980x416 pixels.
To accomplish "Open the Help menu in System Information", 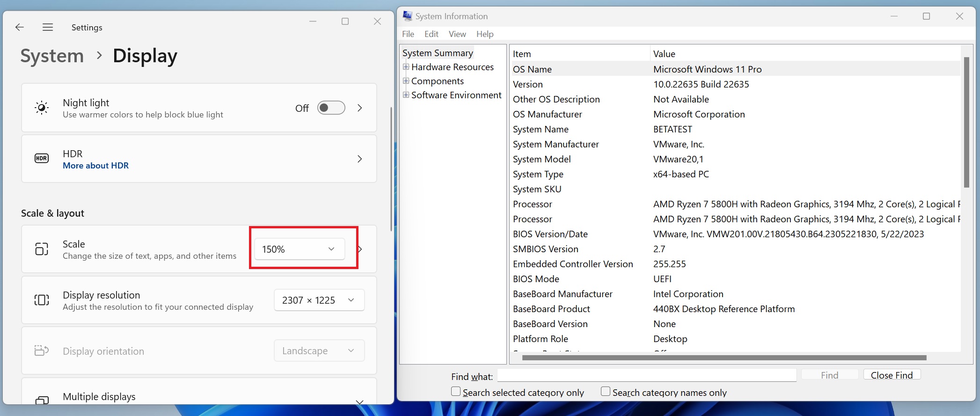I will tap(485, 34).
